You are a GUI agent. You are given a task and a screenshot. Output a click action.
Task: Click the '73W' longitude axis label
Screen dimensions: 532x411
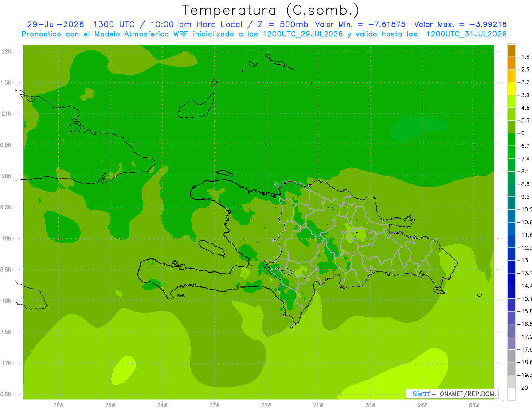coord(214,405)
